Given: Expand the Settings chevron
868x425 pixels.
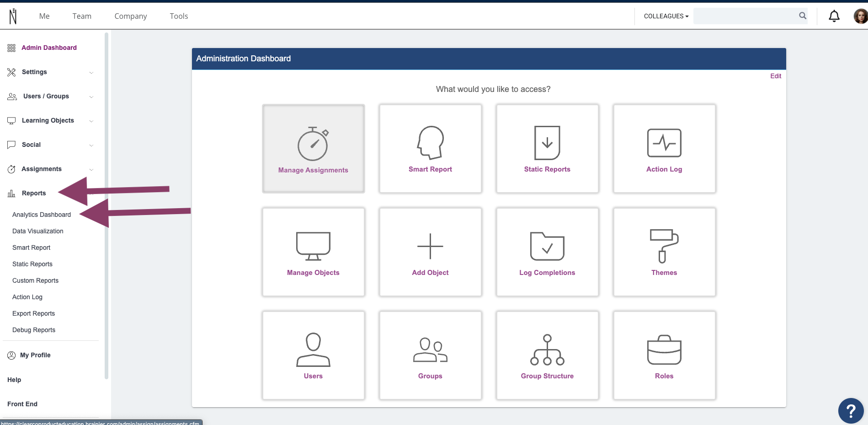Looking at the screenshot, I should [91, 73].
